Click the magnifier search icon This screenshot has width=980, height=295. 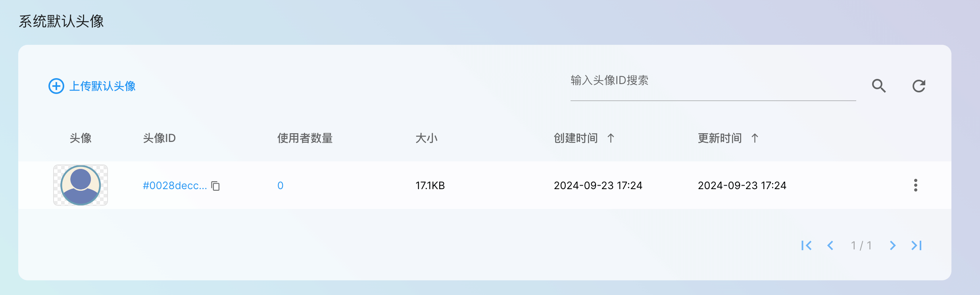(879, 86)
